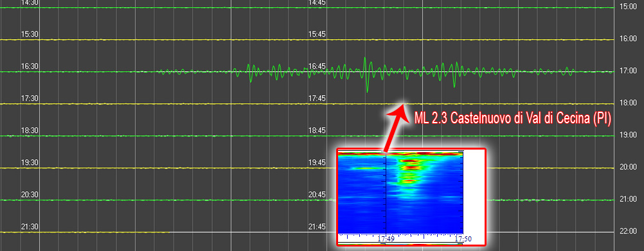The image size is (644, 251).
Task: Click the 16:45 time label
Action: [x=317, y=67]
